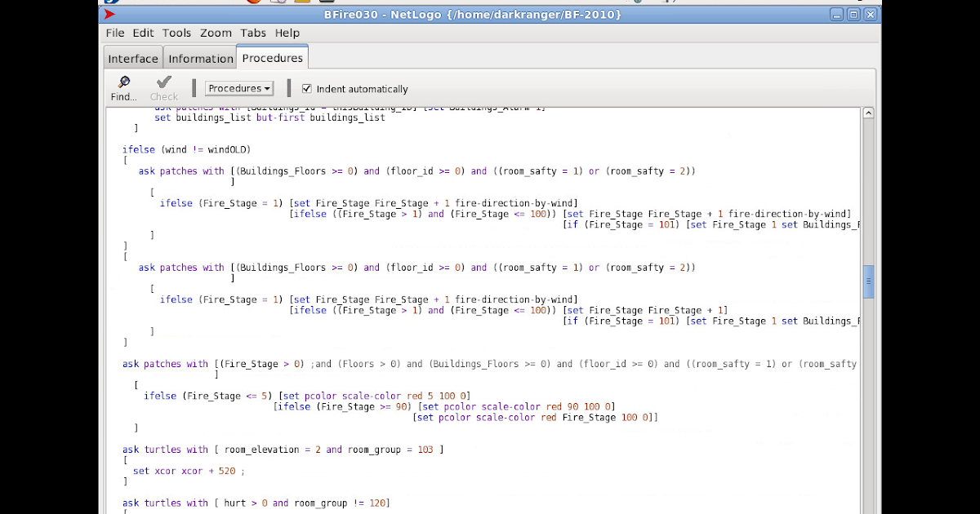The height and width of the screenshot is (514, 980).
Task: Switch to the Interface tab
Action: coord(132,58)
